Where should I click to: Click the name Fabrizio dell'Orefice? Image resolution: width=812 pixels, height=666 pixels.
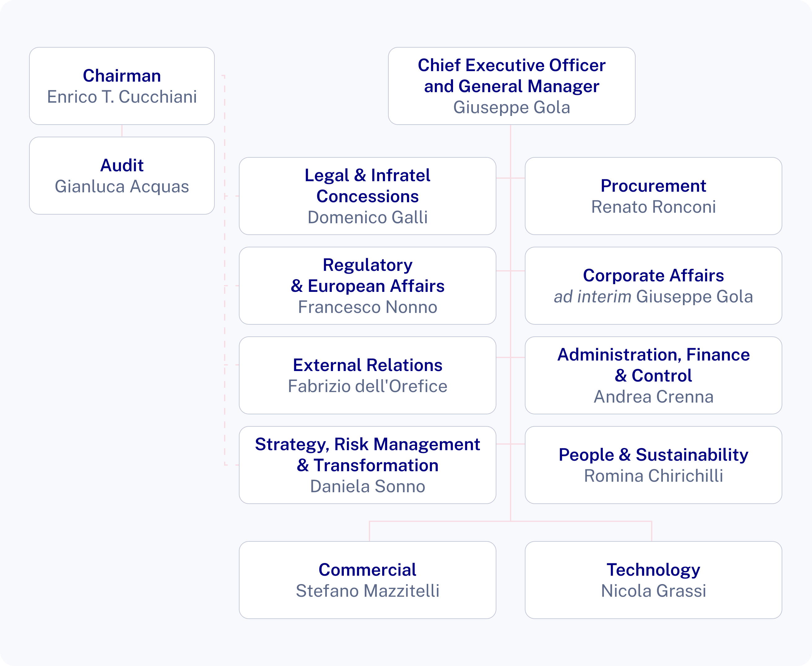pos(367,386)
